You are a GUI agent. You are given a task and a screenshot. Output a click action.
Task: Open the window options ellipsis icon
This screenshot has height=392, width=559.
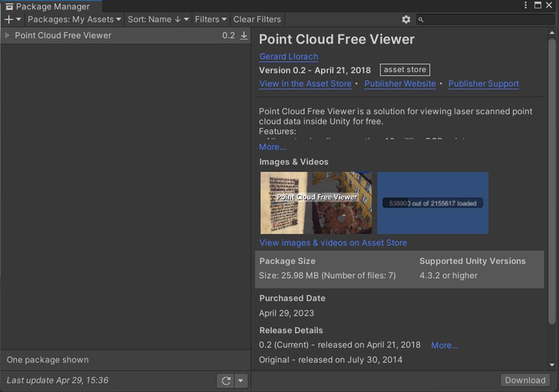click(x=525, y=5)
